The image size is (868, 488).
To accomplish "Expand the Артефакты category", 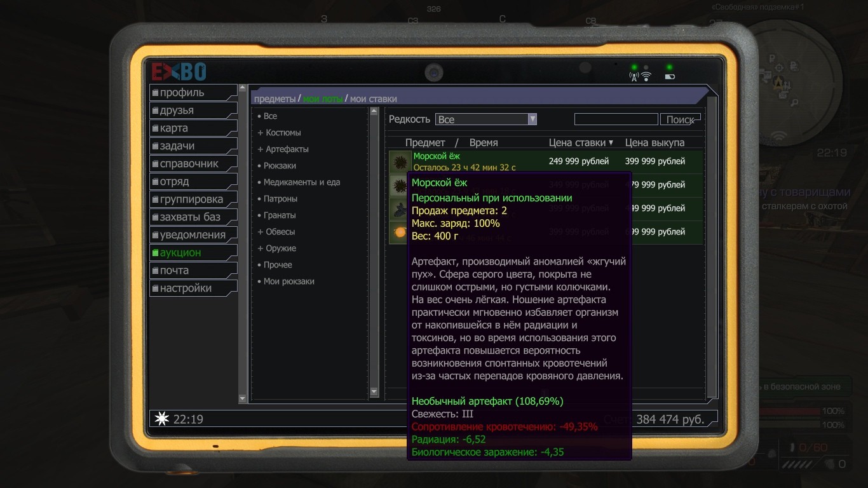I will point(283,149).
